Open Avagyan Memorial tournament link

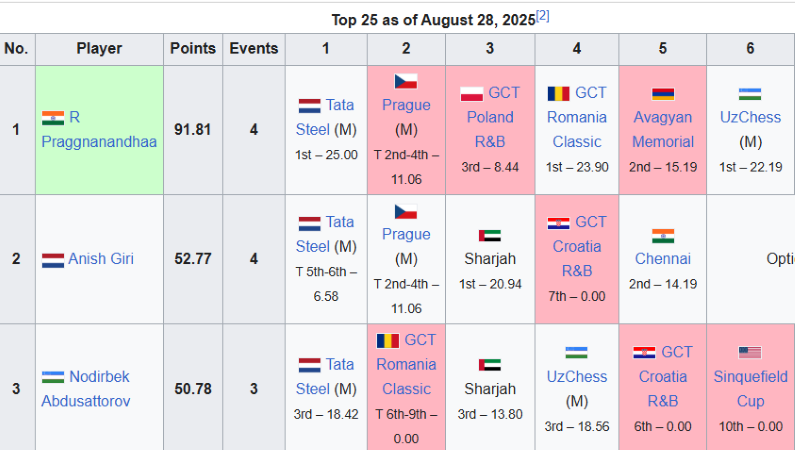[x=662, y=130]
